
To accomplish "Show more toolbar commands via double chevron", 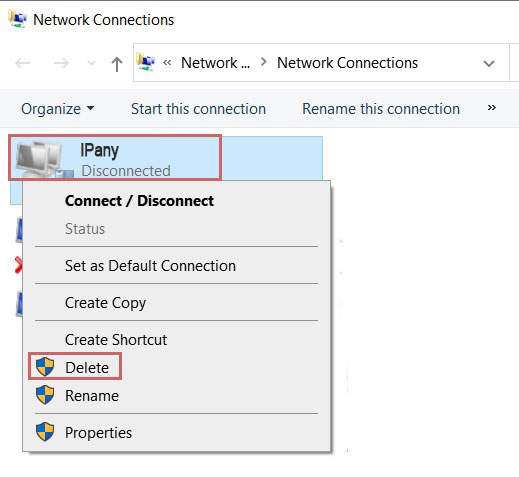I will [x=492, y=107].
